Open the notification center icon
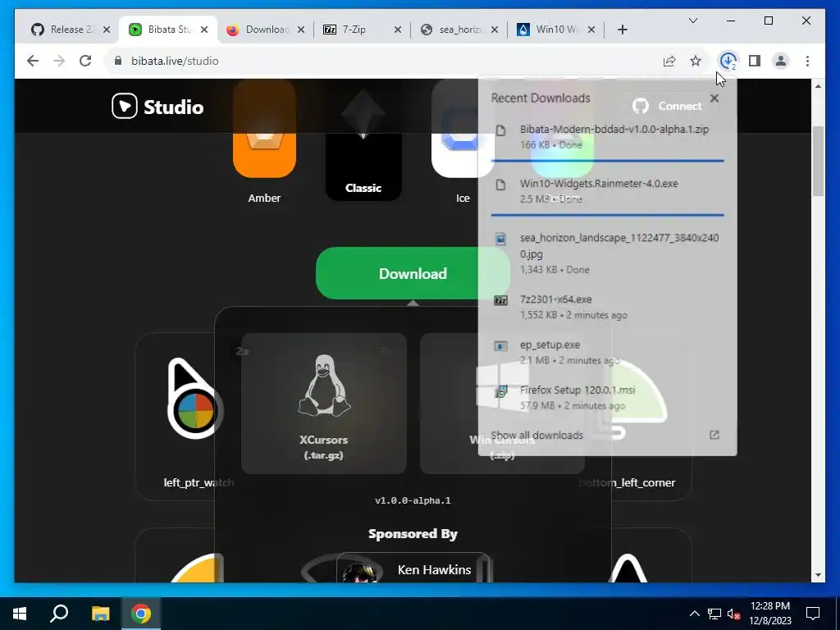The width and height of the screenshot is (840, 630). pyautogui.click(x=813, y=614)
